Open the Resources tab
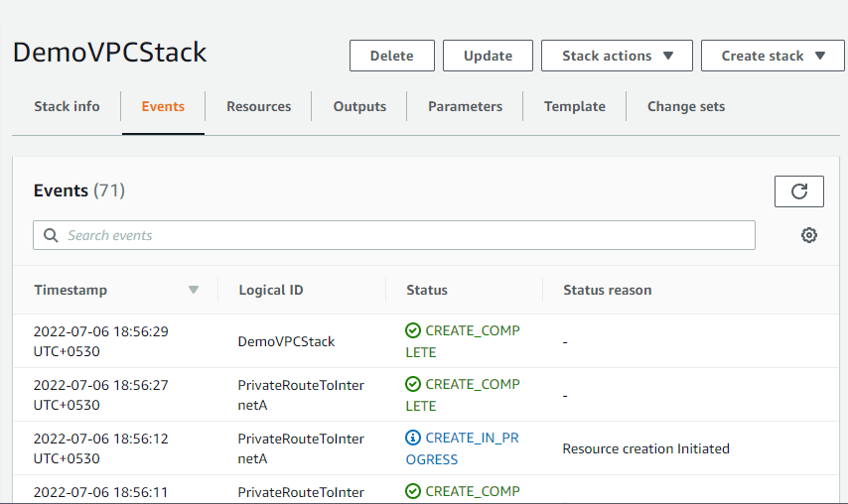This screenshot has width=848, height=504. pos(258,106)
